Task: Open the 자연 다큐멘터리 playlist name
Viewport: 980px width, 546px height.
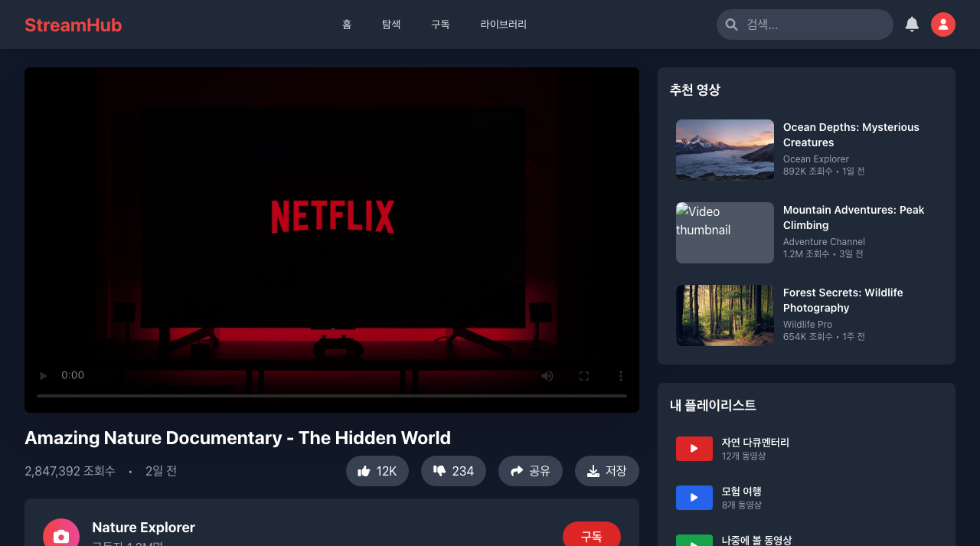Action: coord(755,443)
